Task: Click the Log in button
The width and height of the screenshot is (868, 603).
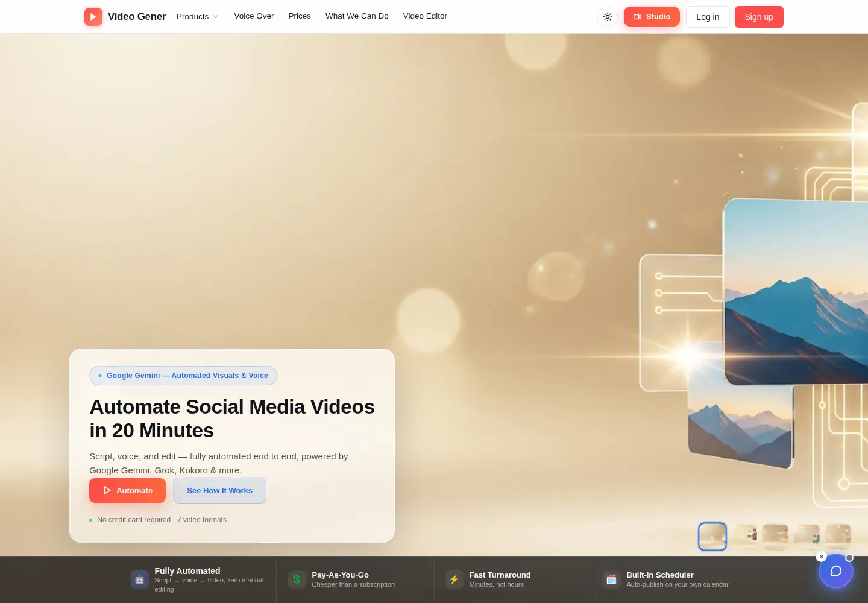Action: click(708, 17)
